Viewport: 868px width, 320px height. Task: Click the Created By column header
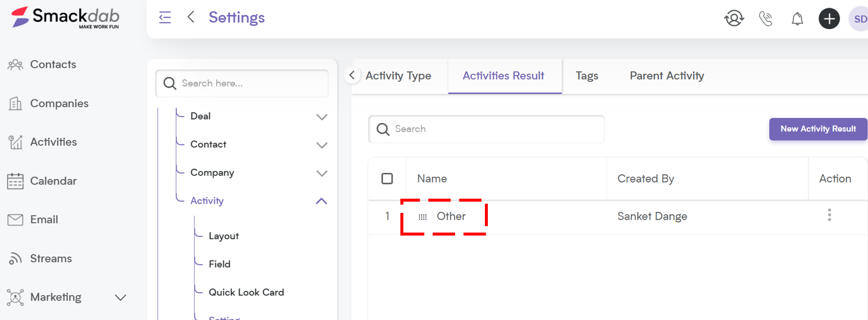[x=645, y=178]
